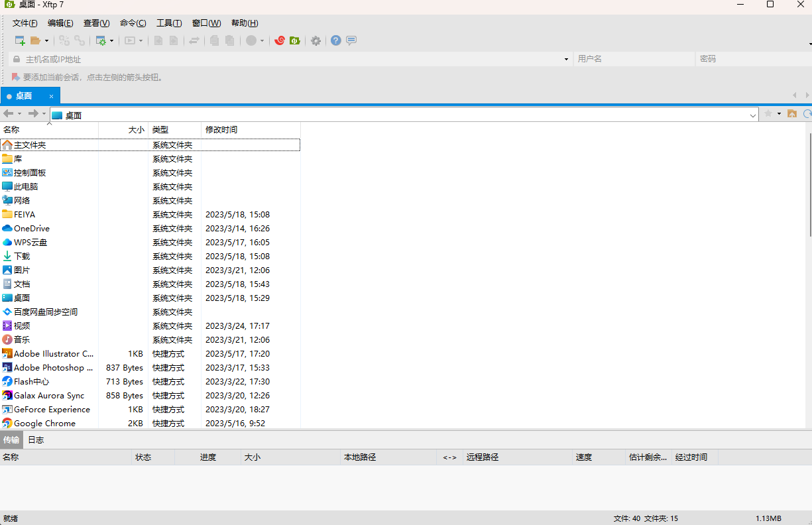Open the 帮助(H) menu

pyautogui.click(x=245, y=23)
